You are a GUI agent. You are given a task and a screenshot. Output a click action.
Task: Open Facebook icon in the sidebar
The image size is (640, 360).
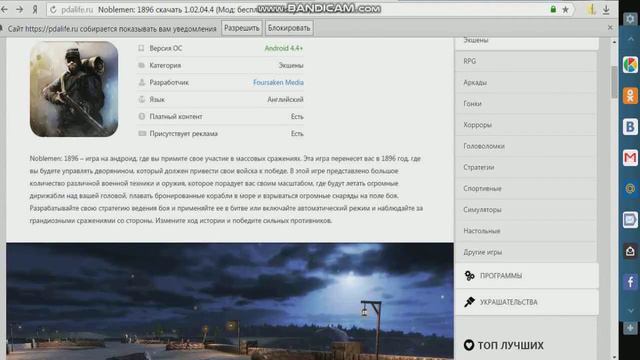[630, 282]
